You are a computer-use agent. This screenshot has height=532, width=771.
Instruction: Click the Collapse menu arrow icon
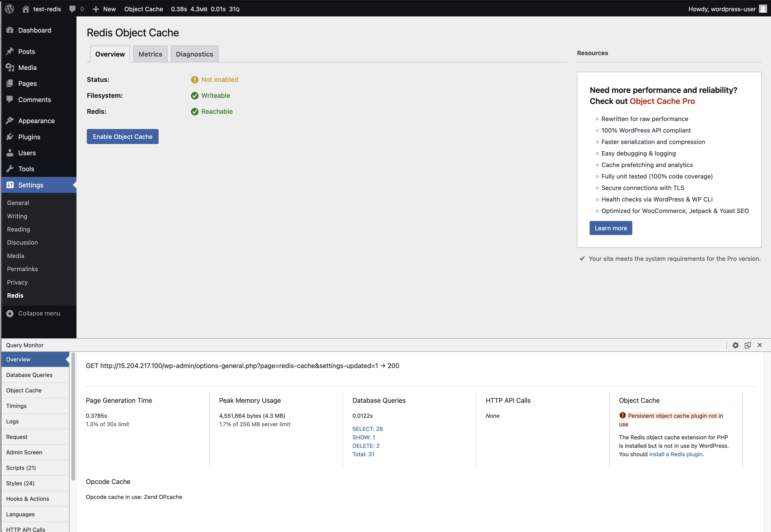(x=10, y=313)
